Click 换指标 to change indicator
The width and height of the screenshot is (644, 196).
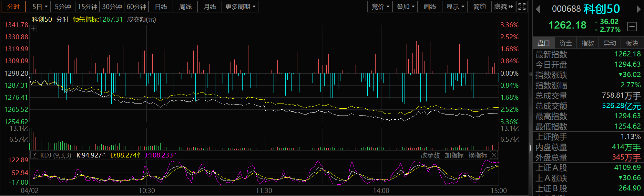click(478, 155)
